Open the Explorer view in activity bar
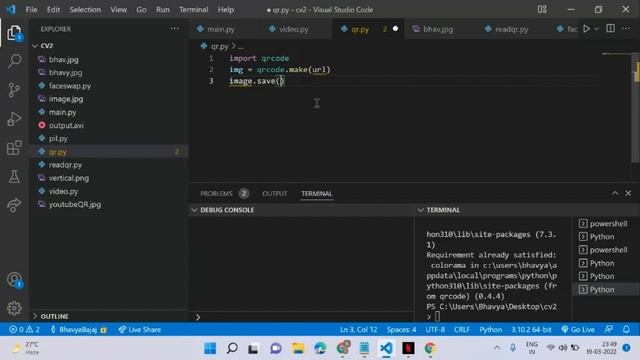640x360 pixels. [x=14, y=33]
